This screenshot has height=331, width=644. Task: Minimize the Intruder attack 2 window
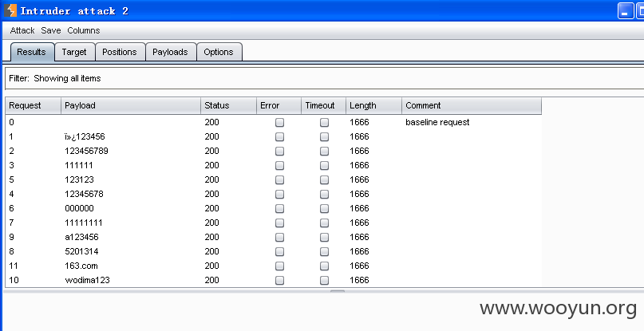point(625,11)
